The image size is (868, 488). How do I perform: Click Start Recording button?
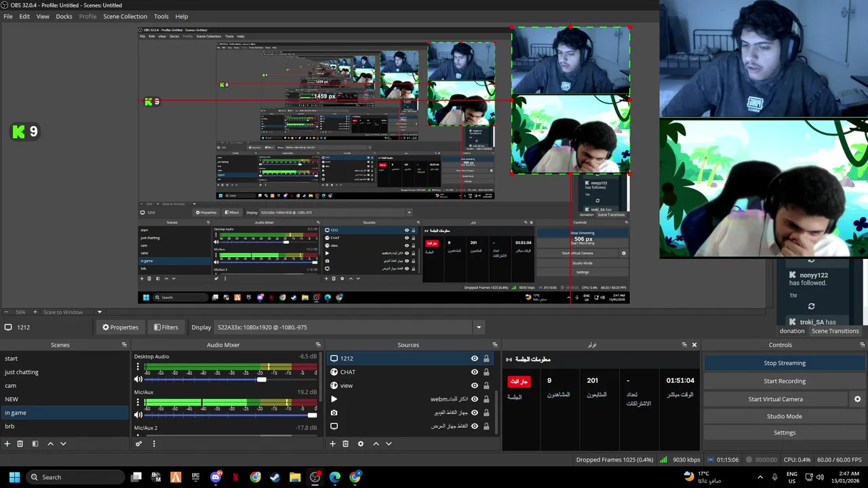pyautogui.click(x=785, y=381)
